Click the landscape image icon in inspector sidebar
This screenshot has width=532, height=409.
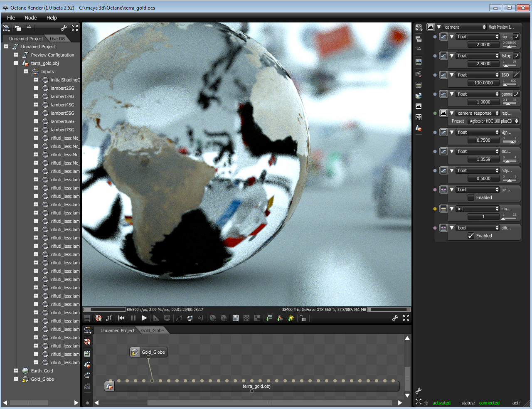[419, 62]
